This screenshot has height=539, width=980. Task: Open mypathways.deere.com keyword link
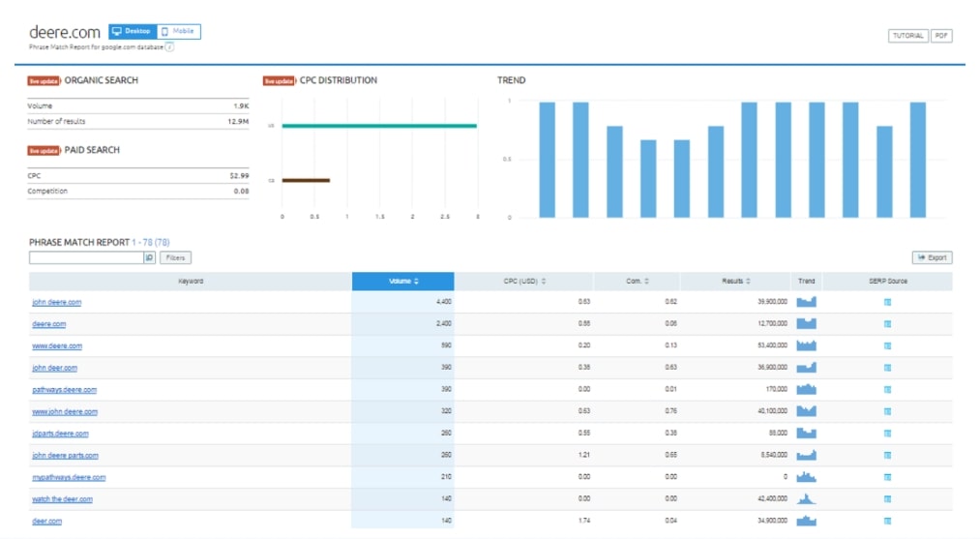pos(69,477)
